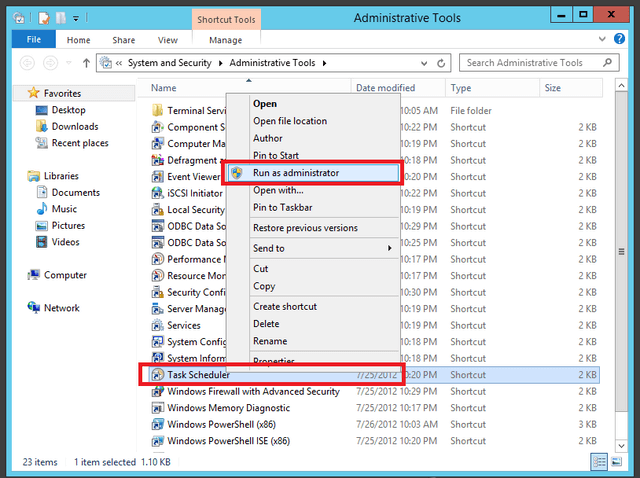Open the Quick Access toolbar customize dropdown
640x478 pixels.
click(x=76, y=18)
